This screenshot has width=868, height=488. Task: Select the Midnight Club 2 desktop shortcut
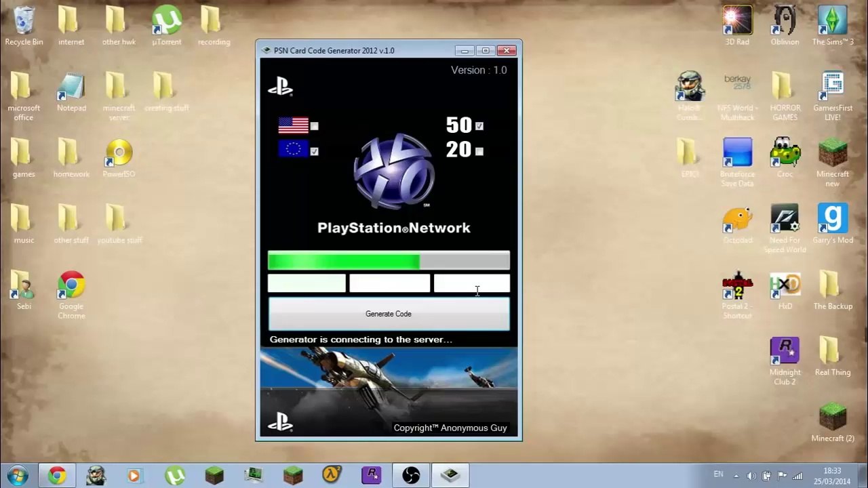pos(785,361)
